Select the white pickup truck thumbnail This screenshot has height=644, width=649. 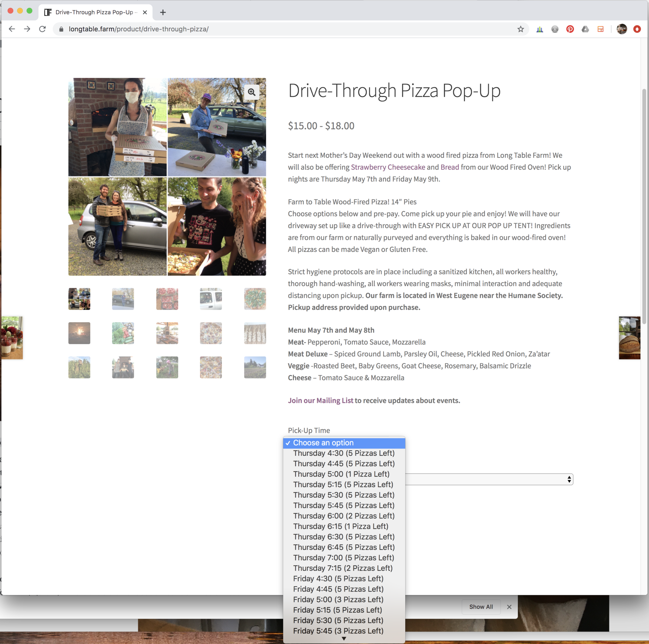pyautogui.click(x=211, y=299)
